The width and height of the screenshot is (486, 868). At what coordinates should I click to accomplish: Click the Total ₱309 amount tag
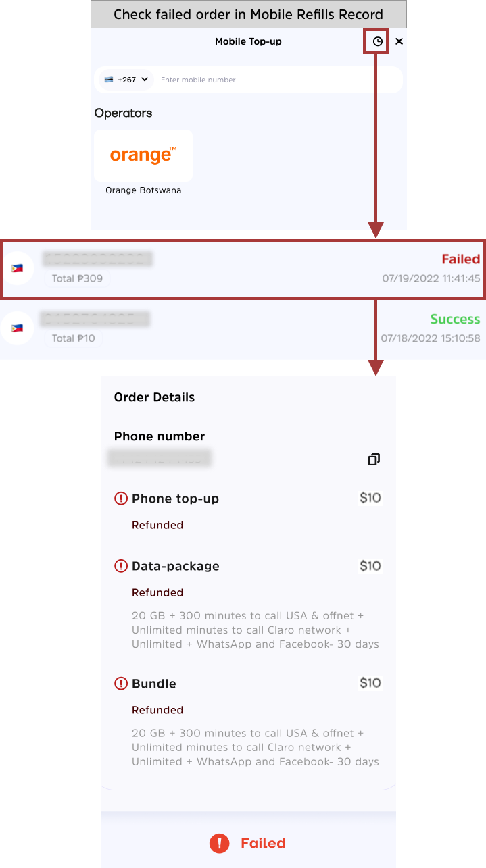[77, 278]
